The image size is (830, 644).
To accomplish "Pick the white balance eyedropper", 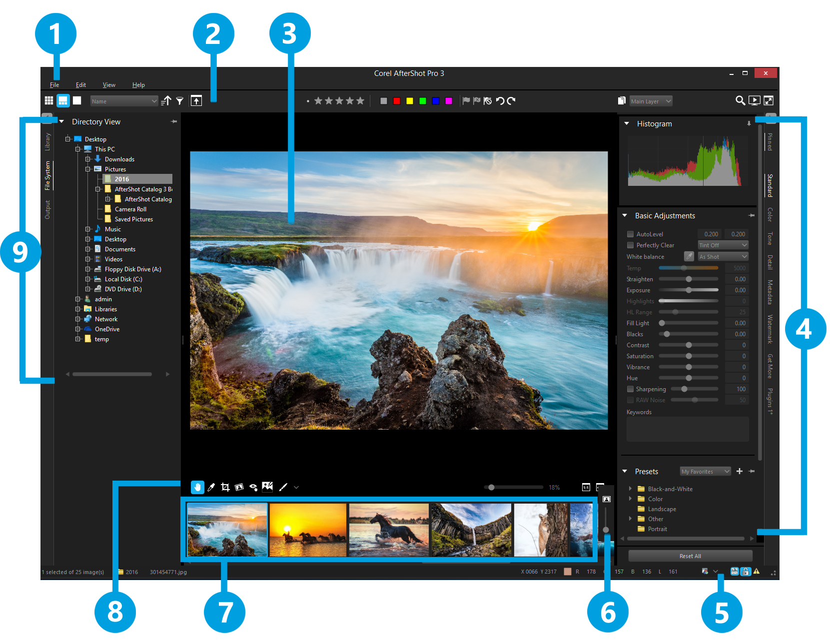I will click(689, 256).
